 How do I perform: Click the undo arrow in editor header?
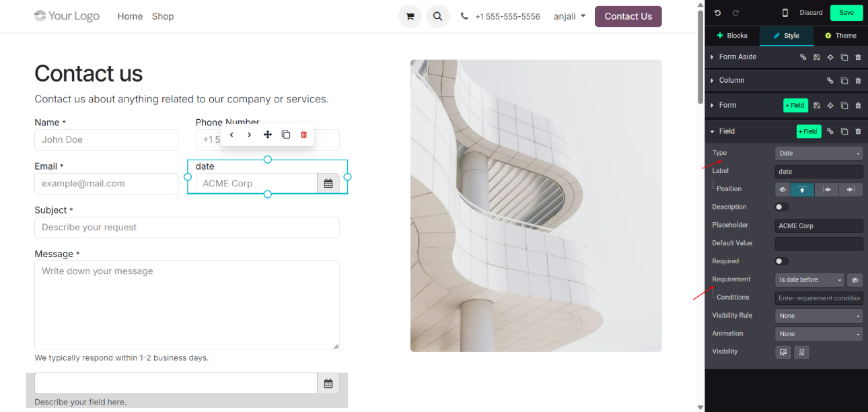click(717, 13)
